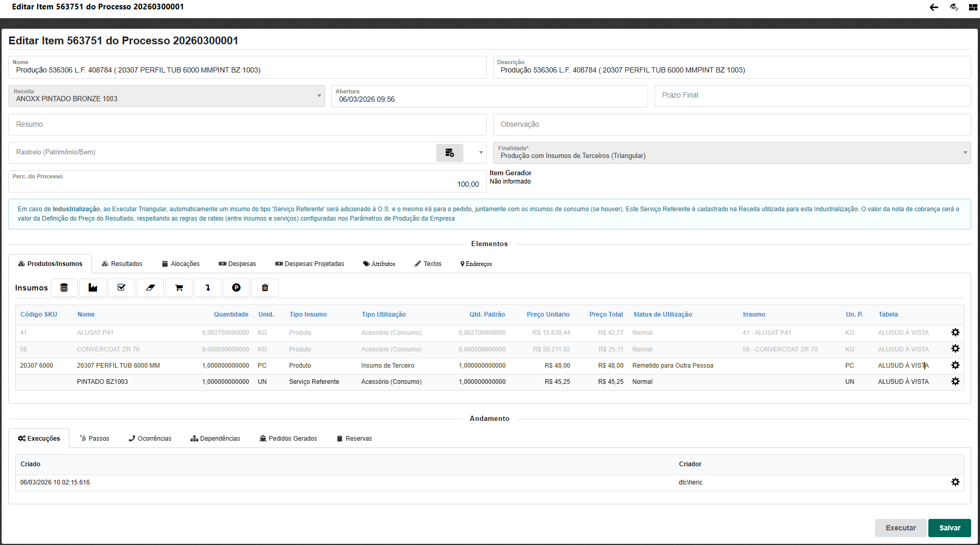This screenshot has width=980, height=545.
Task: Open the Rastreio dropdown arrow
Action: click(x=481, y=153)
